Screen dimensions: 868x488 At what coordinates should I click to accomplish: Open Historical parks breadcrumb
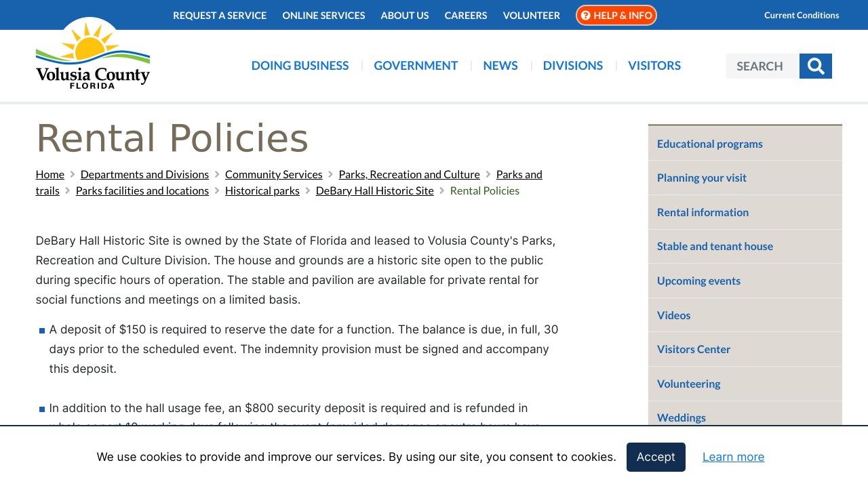click(262, 190)
